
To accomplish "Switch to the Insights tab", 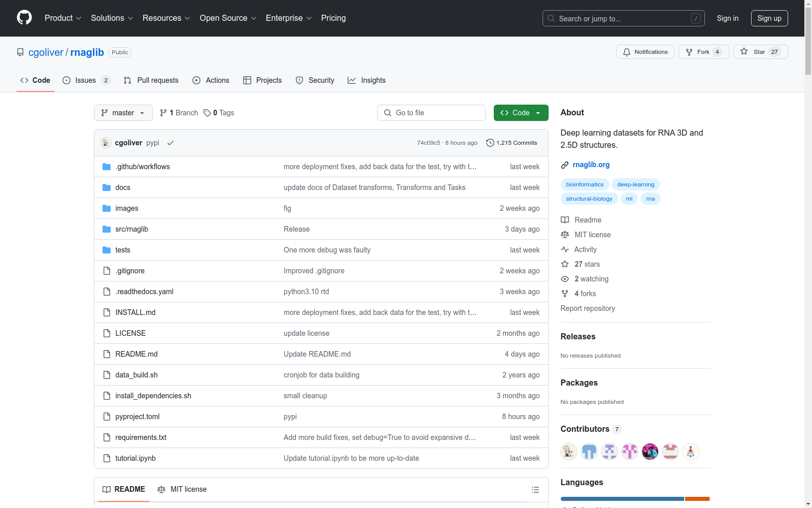I will coord(366,80).
